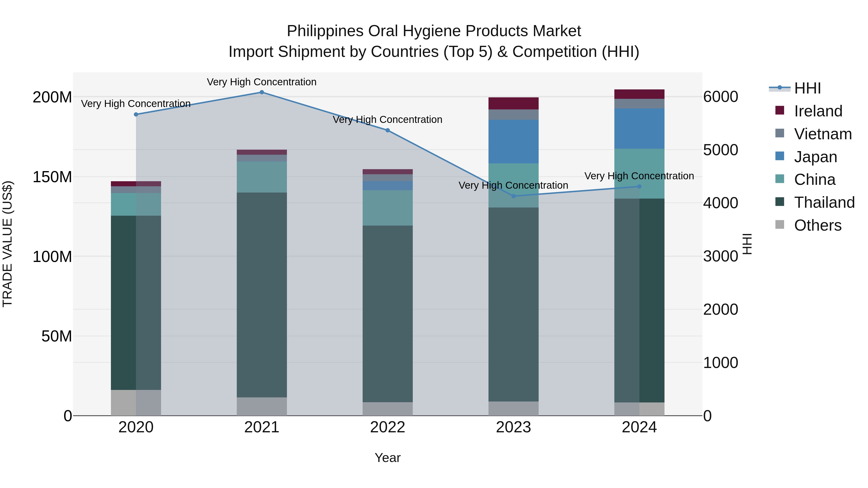This screenshot has width=868, height=488.
Task: Click the Japan blue legend swatch
Action: (780, 156)
